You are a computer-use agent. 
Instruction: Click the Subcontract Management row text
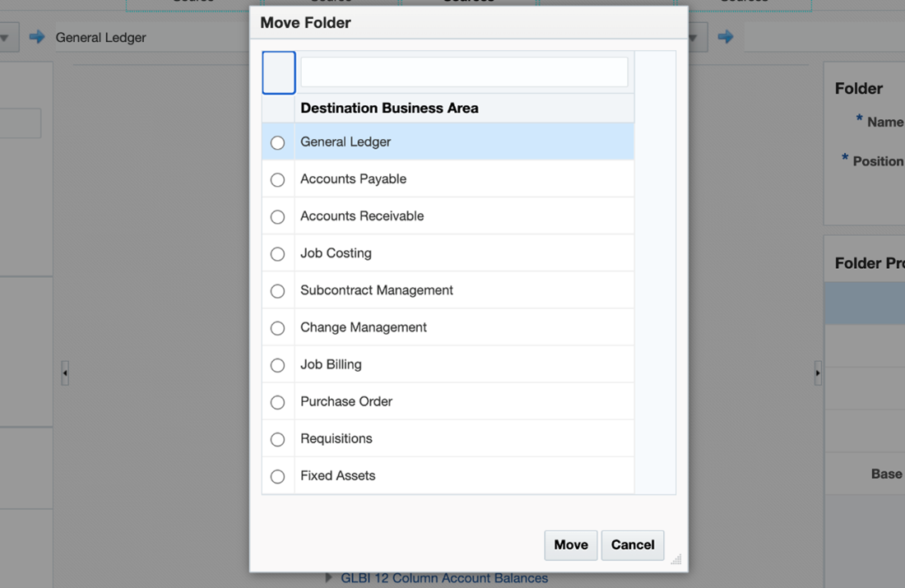click(x=377, y=290)
